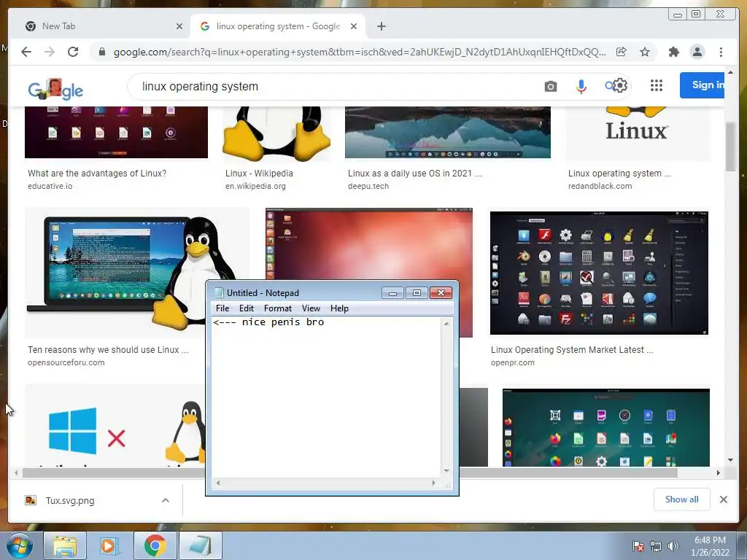The width and height of the screenshot is (747, 560).
Task: Open the volume speaker tray icon
Action: [x=673, y=546]
